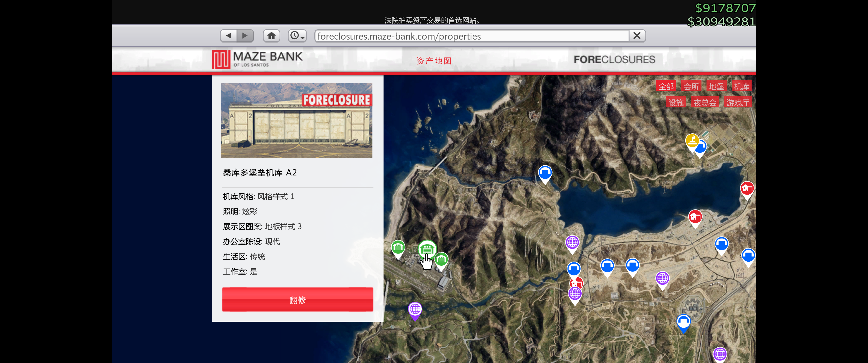Go forward with the browser forward arrow
Viewport: 868px width, 363px height.
click(x=245, y=35)
